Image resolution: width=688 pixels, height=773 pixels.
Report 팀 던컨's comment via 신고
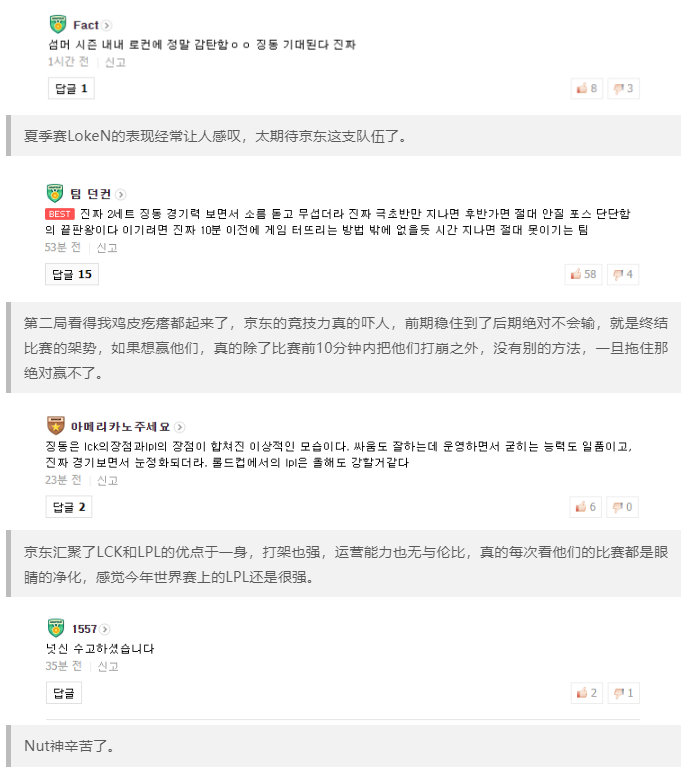pos(107,246)
